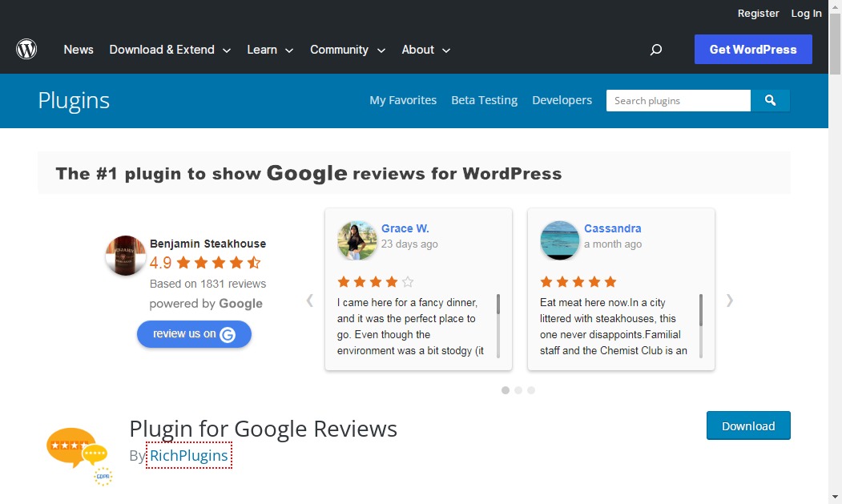Click the '23 days ago' timestamp
Image resolution: width=842 pixels, height=504 pixels.
pyautogui.click(x=409, y=244)
